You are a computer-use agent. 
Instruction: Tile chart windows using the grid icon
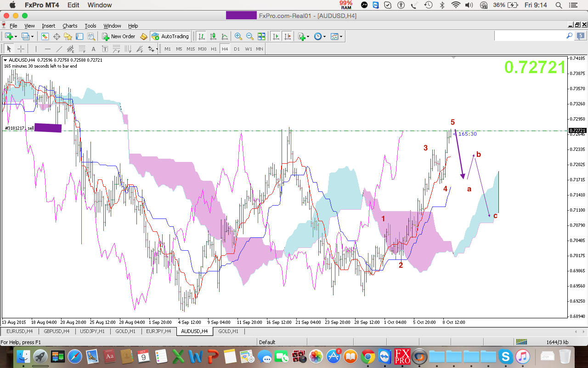tap(261, 36)
